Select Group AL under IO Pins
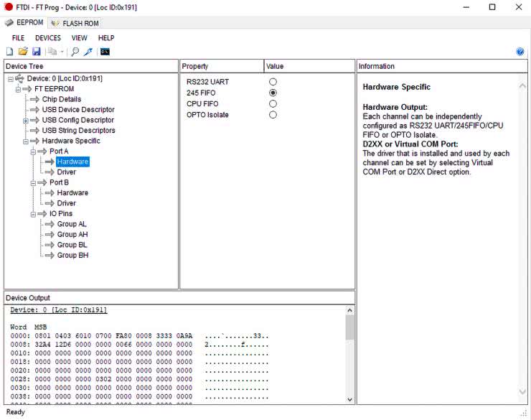 (72, 224)
